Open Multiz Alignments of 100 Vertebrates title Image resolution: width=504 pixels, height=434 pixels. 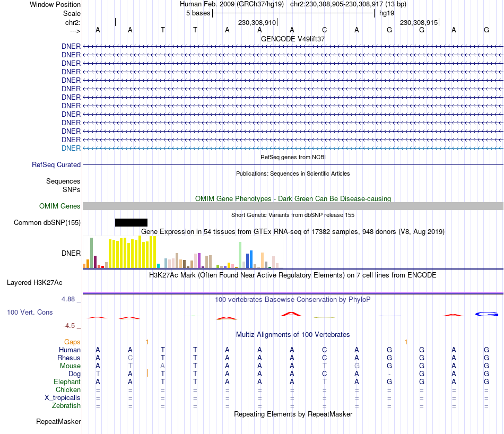(x=293, y=335)
